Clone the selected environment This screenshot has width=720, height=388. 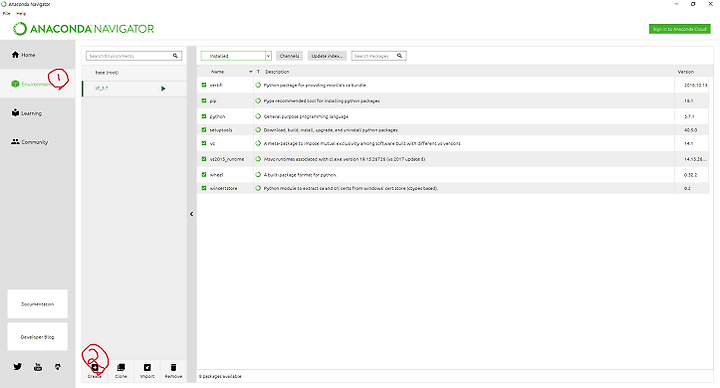pyautogui.click(x=121, y=371)
